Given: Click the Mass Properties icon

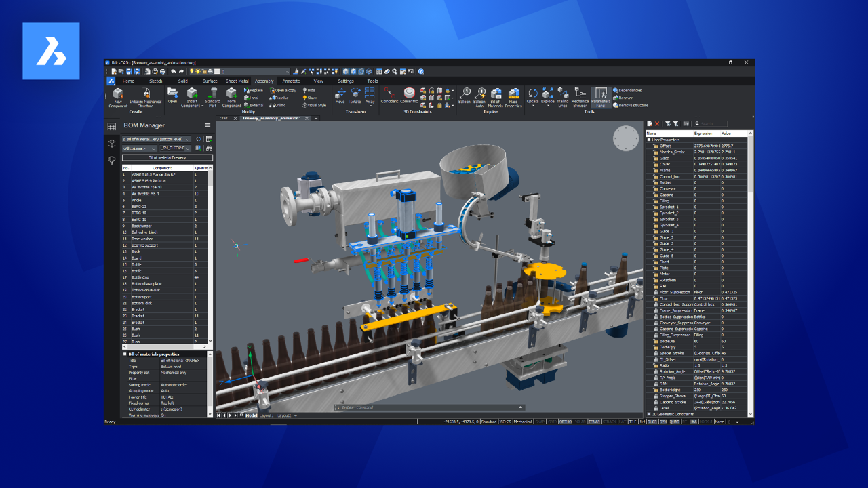Looking at the screenshot, I should pos(513,97).
